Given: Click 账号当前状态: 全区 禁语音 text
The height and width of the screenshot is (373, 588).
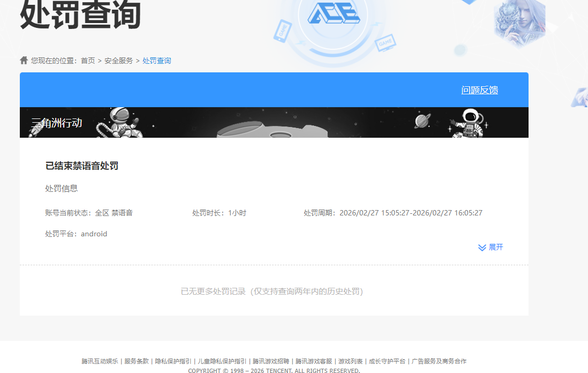Looking at the screenshot, I should pos(89,213).
